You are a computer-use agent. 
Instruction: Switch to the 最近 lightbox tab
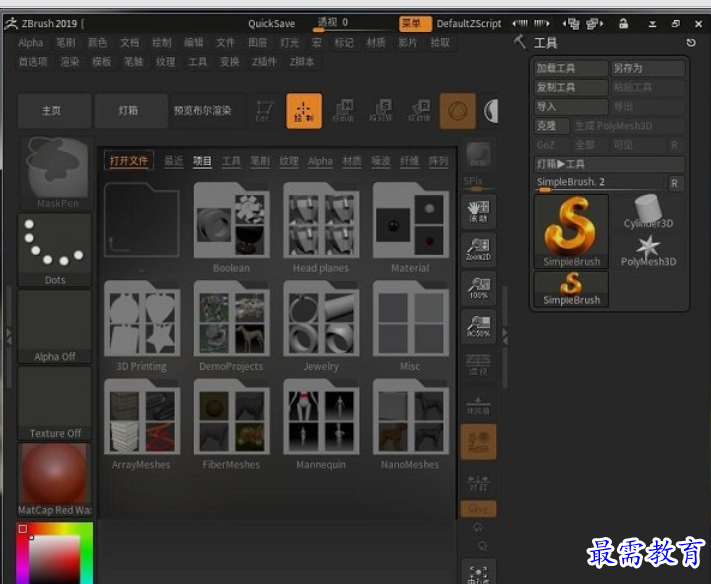pos(174,161)
